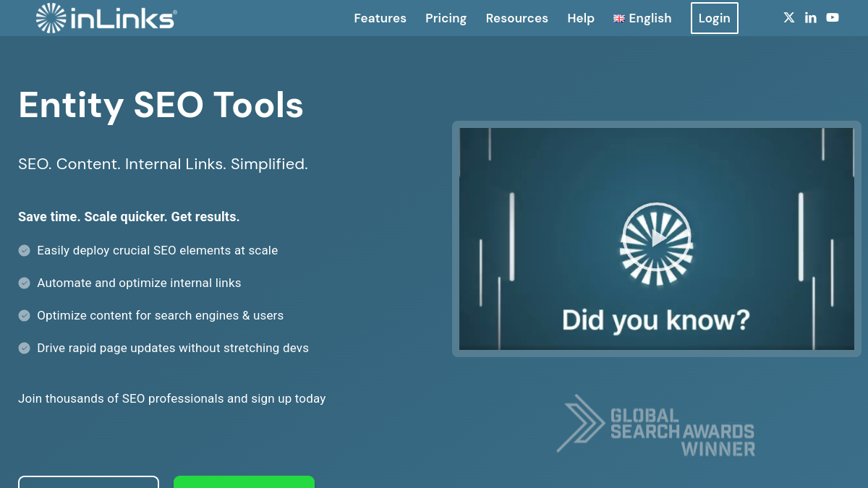Click the green button at page bottom
This screenshot has height=488, width=868.
[244, 481]
